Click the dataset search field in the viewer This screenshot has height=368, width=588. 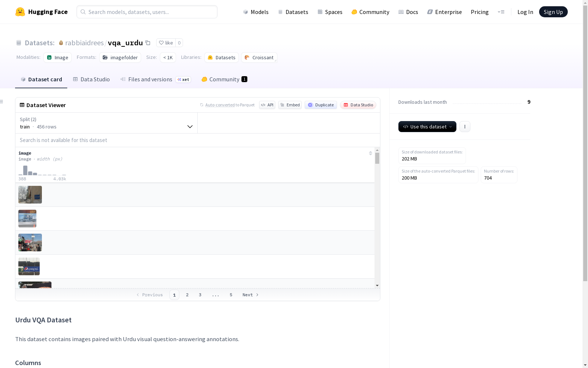tap(198, 140)
